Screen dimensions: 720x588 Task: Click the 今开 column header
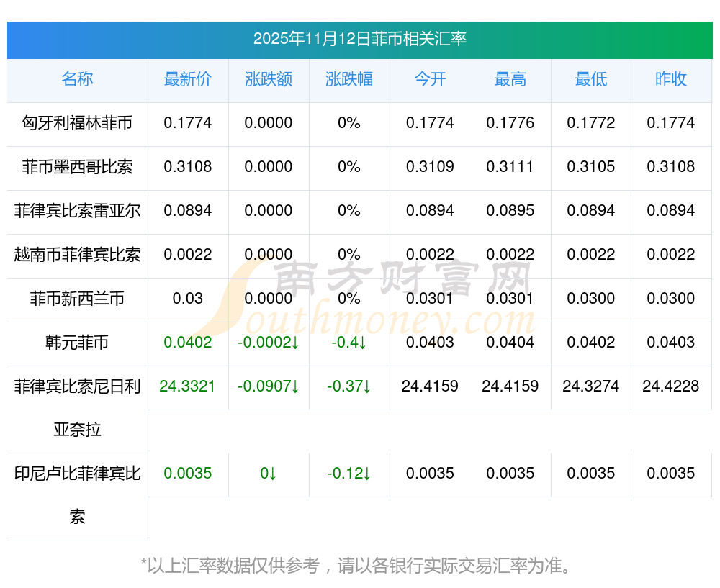point(430,80)
